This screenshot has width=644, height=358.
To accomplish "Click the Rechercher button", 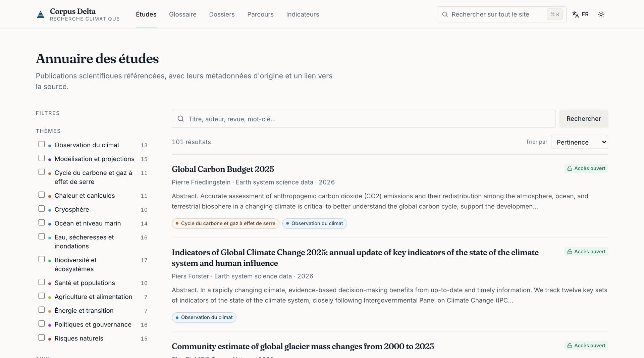I will pyautogui.click(x=584, y=119).
